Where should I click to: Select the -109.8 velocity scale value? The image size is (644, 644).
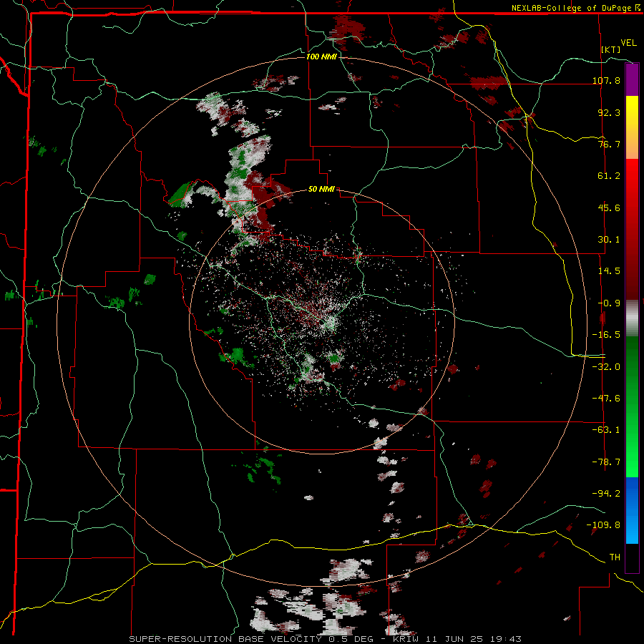click(x=604, y=525)
